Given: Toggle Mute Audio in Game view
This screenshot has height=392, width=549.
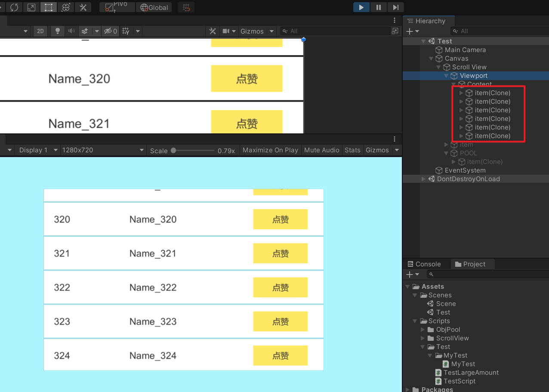Looking at the screenshot, I should (x=322, y=150).
